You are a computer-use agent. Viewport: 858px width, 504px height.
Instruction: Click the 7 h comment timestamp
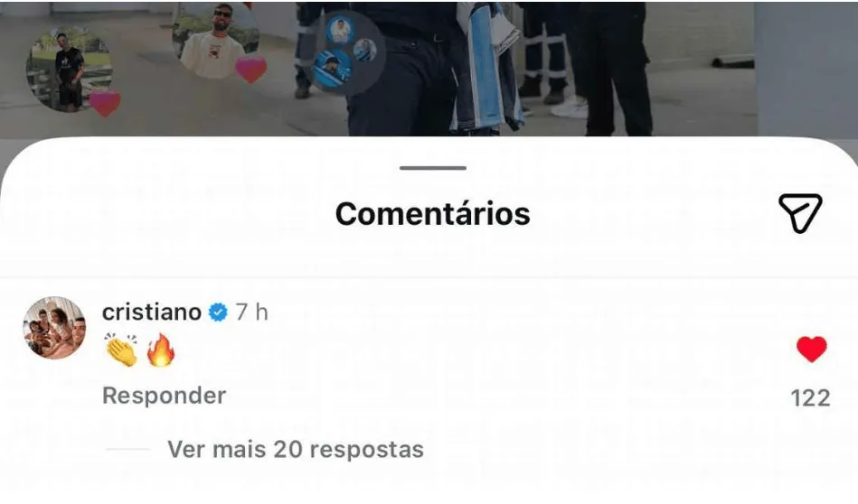pyautogui.click(x=251, y=313)
